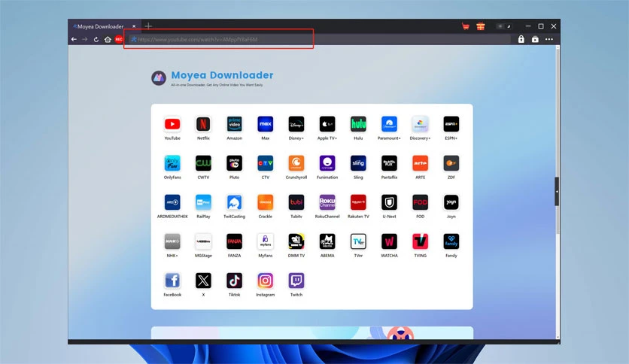Click the red REC button
The height and width of the screenshot is (364, 629).
click(x=119, y=39)
